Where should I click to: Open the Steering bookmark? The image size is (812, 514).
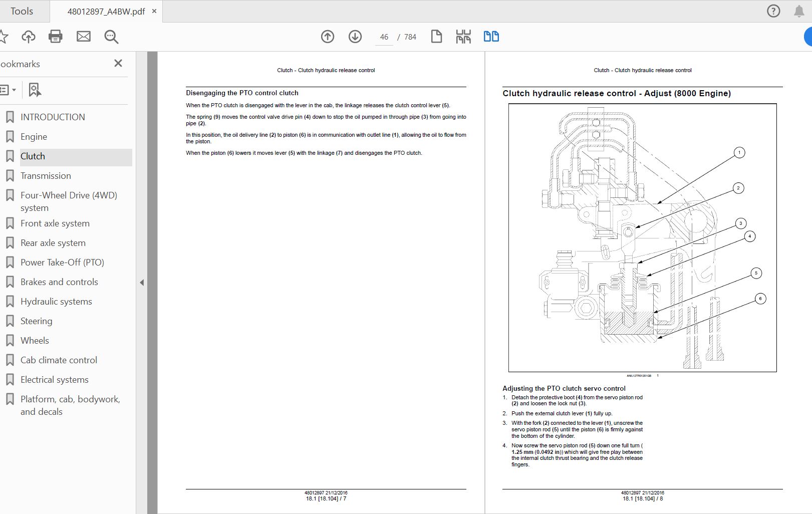[36, 321]
